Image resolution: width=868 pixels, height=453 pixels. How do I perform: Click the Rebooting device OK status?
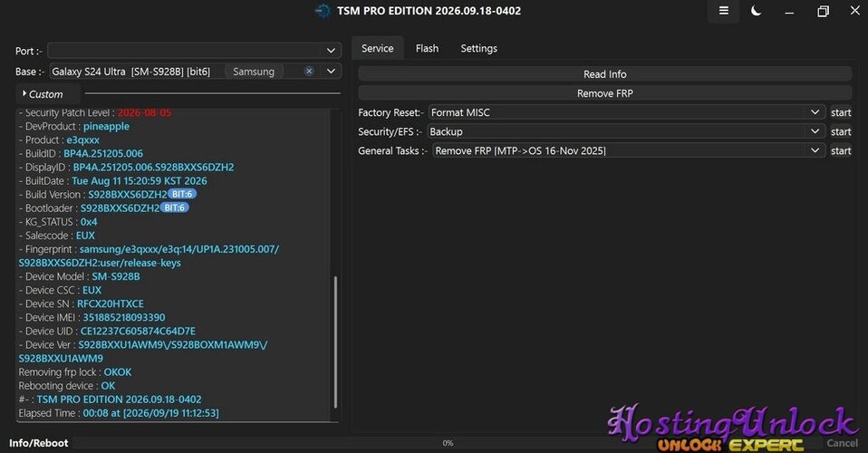[x=108, y=386]
